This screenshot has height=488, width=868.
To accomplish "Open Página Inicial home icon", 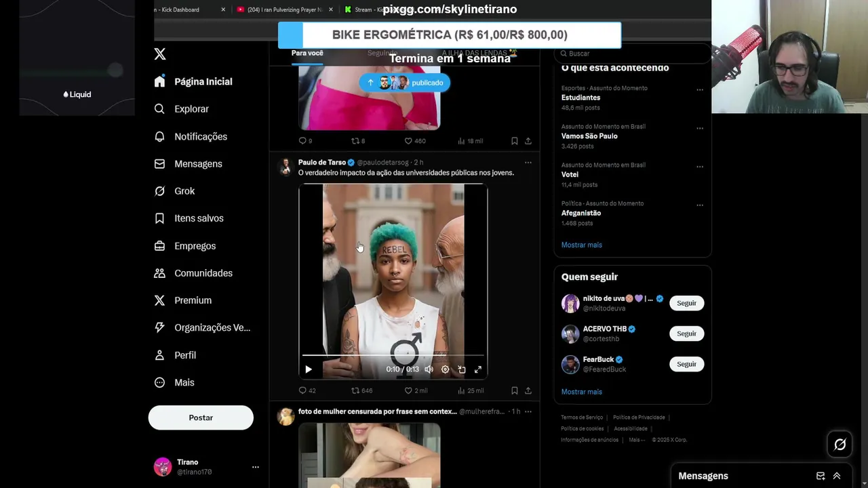I will pyautogui.click(x=159, y=81).
